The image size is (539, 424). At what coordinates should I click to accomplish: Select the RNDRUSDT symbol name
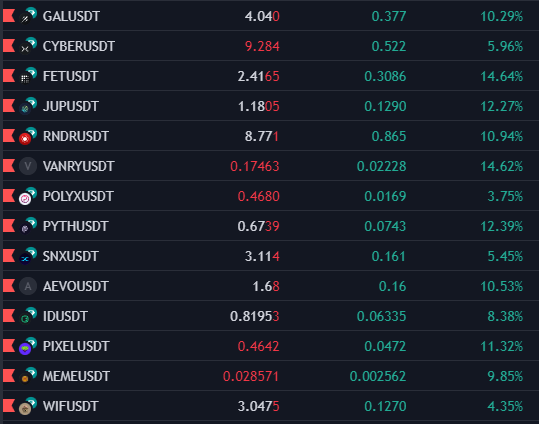tap(76, 136)
